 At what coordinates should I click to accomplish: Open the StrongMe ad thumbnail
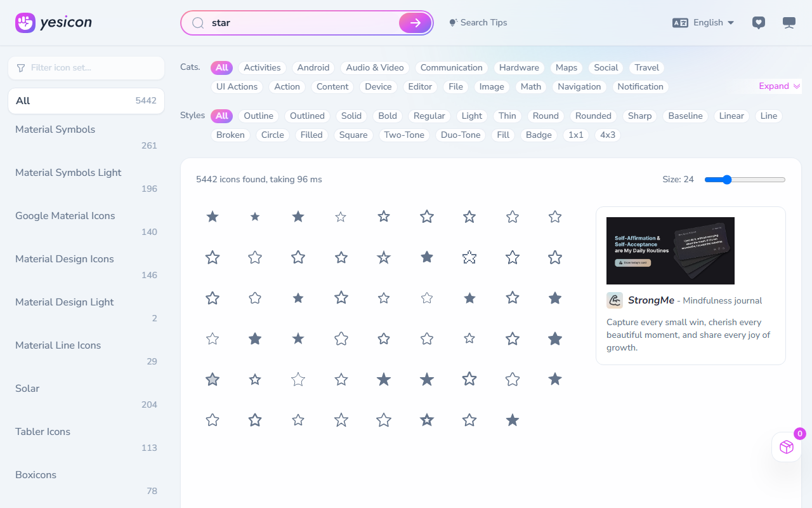671,251
